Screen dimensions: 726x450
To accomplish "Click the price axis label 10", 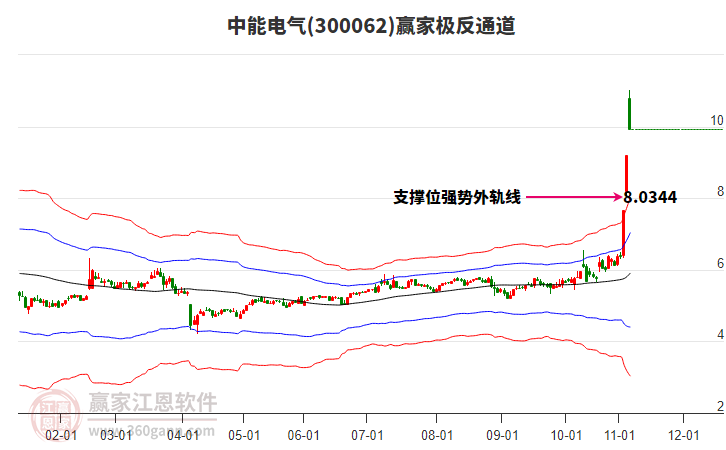I will [717, 120].
